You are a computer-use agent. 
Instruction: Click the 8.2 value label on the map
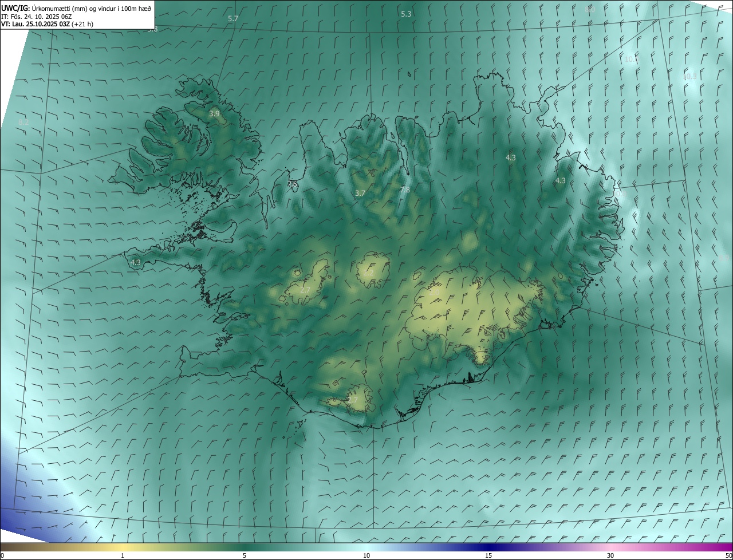click(x=23, y=123)
